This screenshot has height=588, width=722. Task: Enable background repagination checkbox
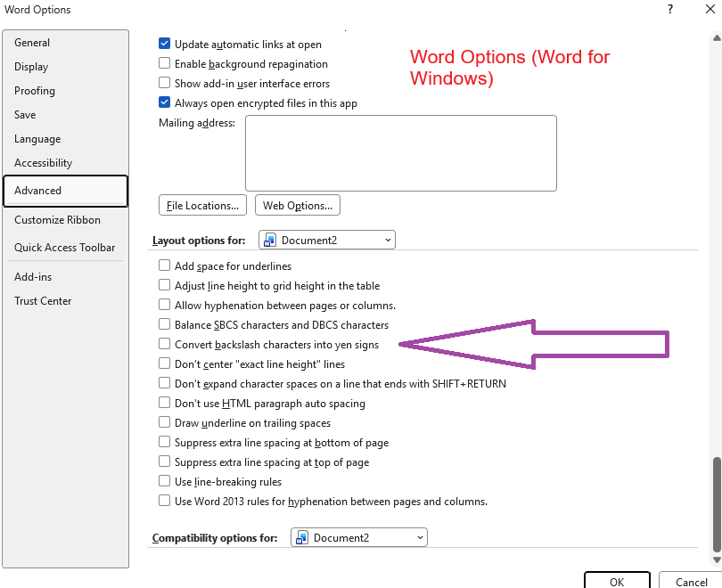click(164, 63)
